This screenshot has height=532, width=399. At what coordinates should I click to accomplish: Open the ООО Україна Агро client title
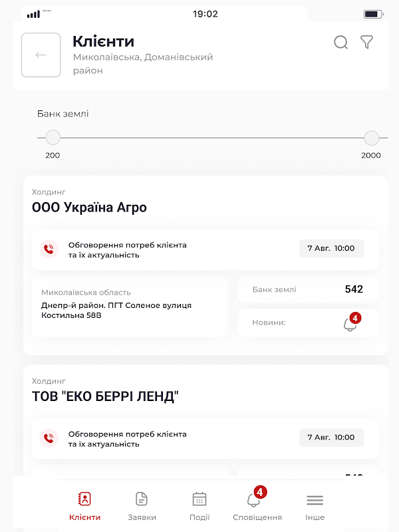tap(89, 207)
